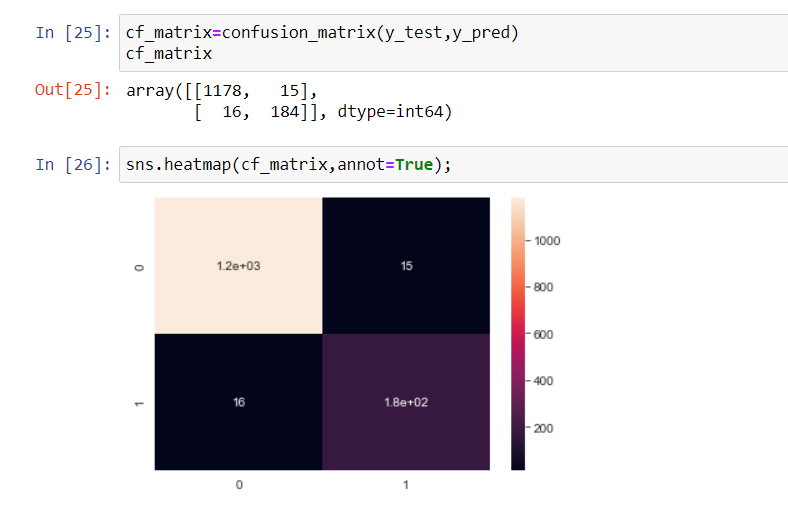
Task: Click the colorbar tick label 600
Action: pos(543,334)
